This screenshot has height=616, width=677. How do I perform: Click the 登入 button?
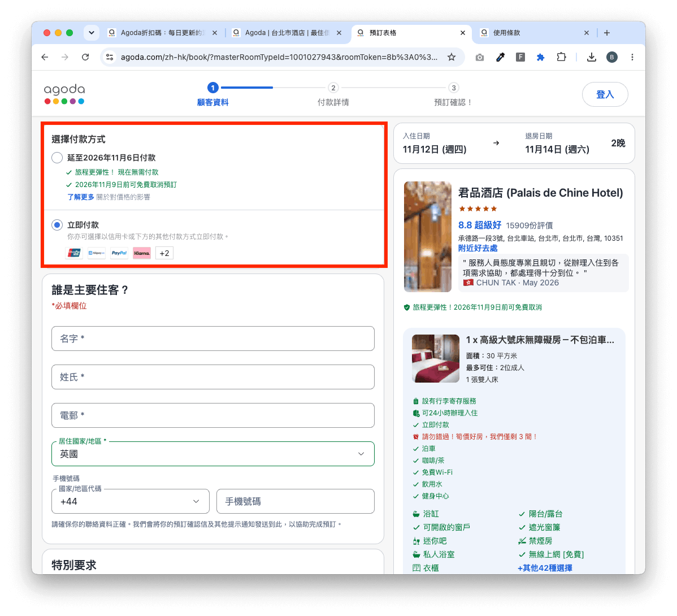pos(605,94)
